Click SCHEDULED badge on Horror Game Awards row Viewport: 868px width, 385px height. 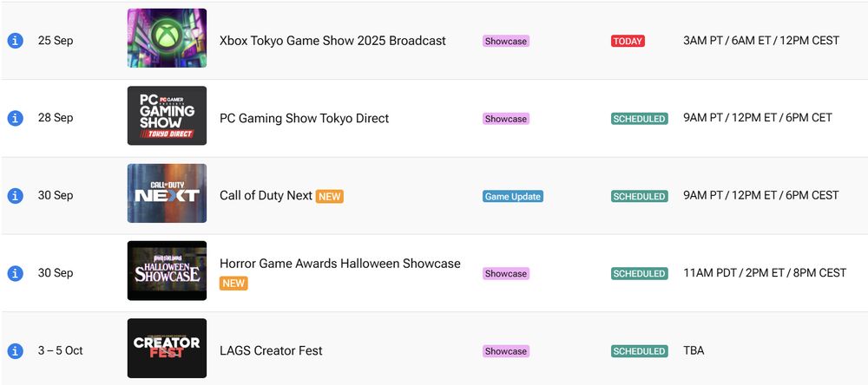coord(640,273)
